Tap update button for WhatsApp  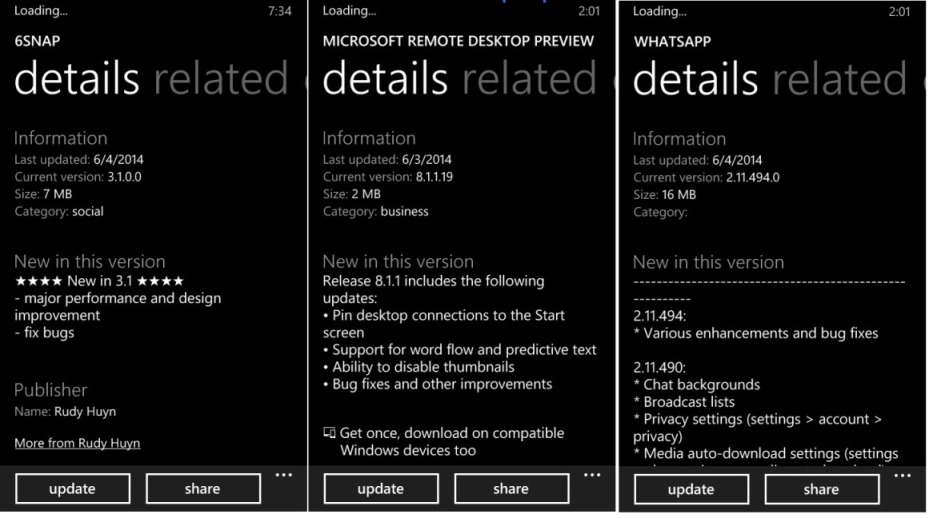pos(691,489)
